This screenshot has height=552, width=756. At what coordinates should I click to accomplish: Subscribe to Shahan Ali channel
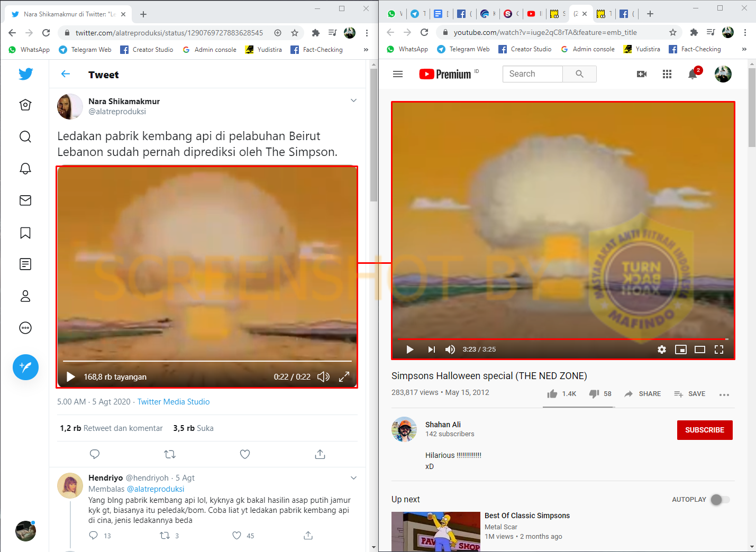point(705,430)
